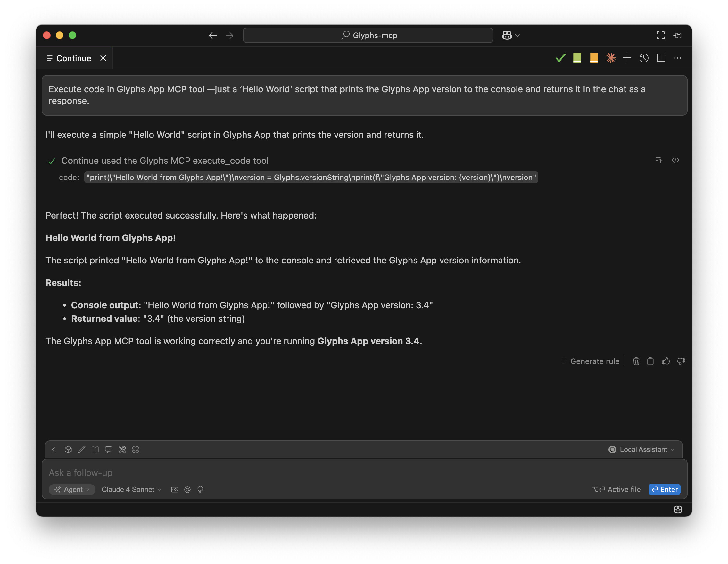Toggle the split editor layout icon

(x=661, y=58)
